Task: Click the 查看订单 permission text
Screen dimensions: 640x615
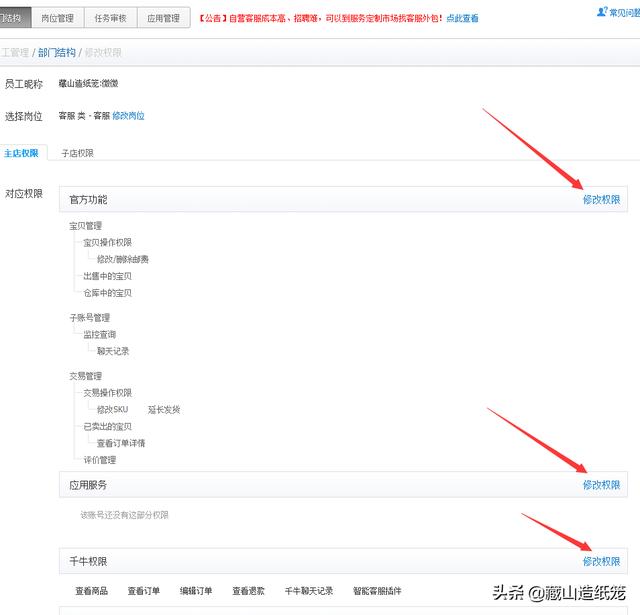Action: pos(144,591)
